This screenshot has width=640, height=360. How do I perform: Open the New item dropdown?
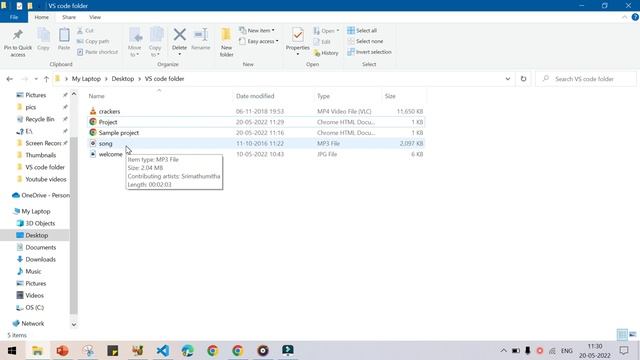coord(257,31)
